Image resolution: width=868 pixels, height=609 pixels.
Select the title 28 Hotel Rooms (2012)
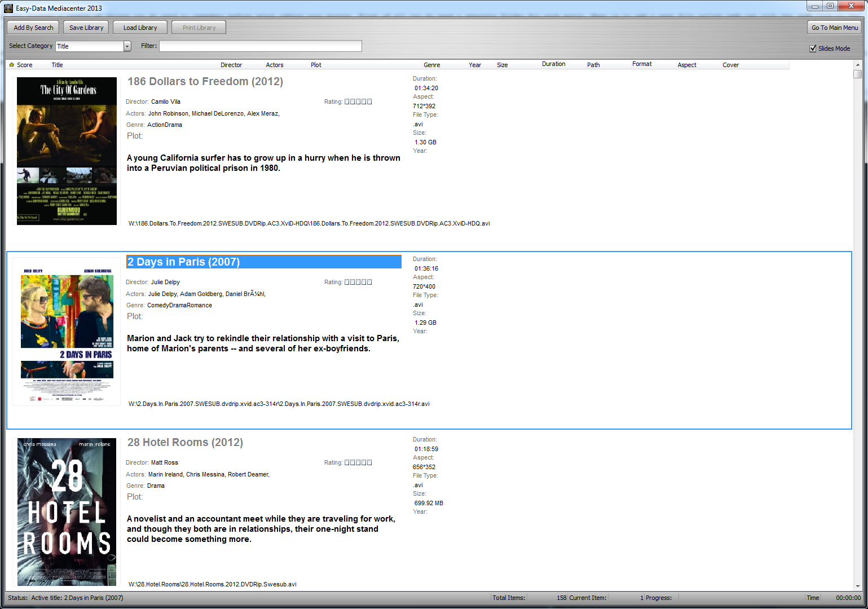coord(185,442)
